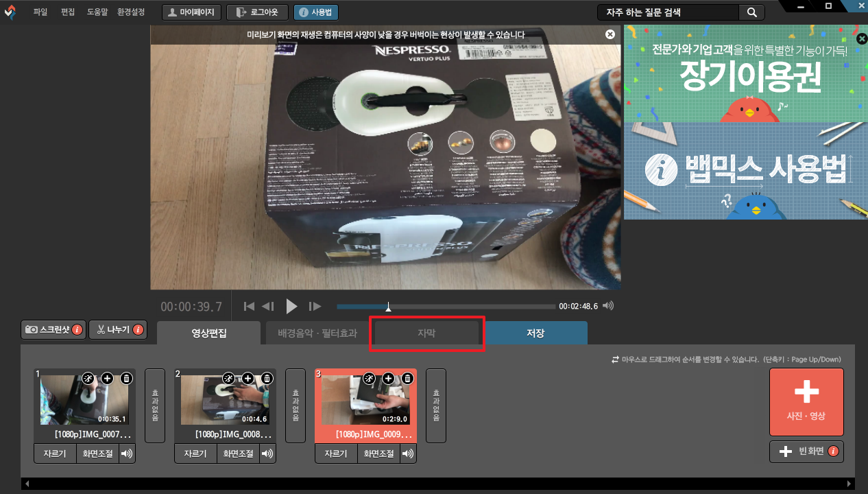This screenshot has height=494, width=868.
Task: Add media with 사진 · 영상 button
Action: (806, 402)
